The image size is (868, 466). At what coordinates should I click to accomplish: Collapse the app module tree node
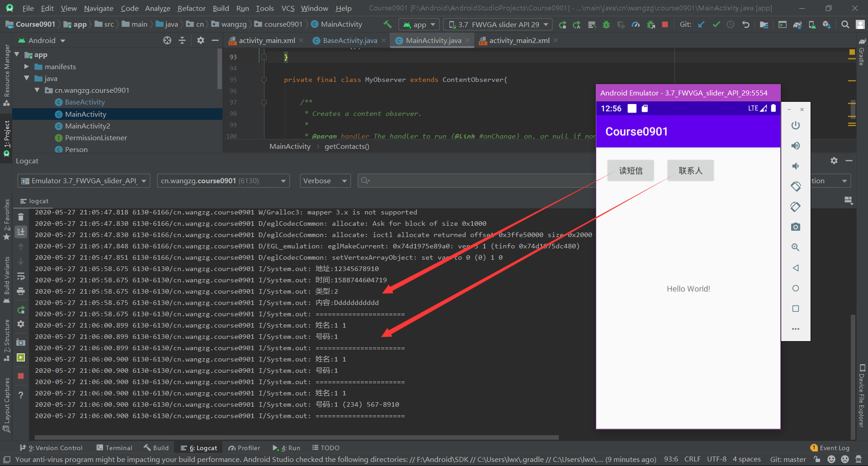coord(17,55)
